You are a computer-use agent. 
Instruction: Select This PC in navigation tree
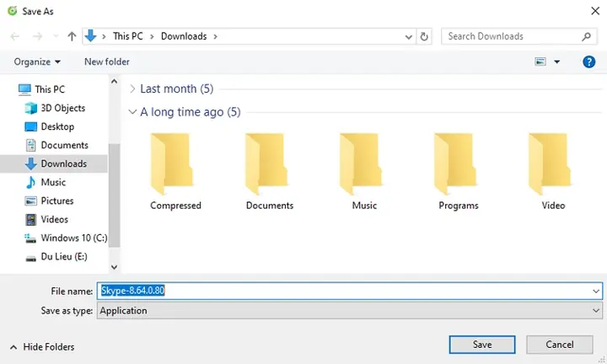pyautogui.click(x=50, y=89)
